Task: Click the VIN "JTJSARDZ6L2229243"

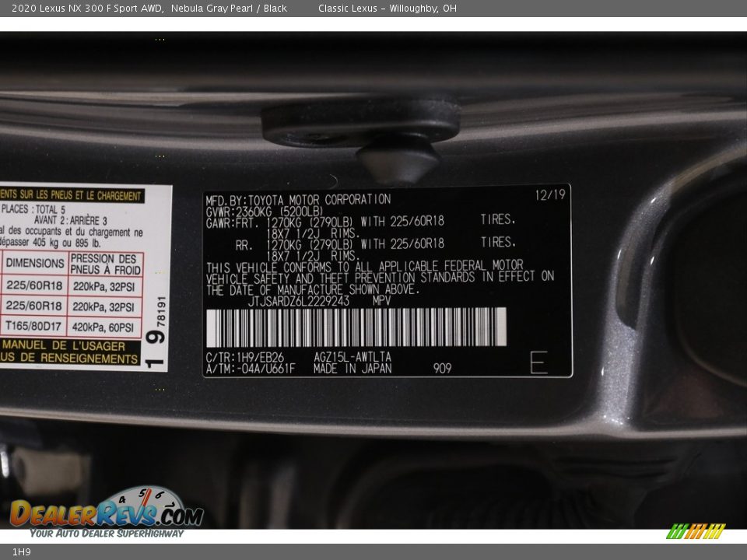Action: click(x=299, y=301)
